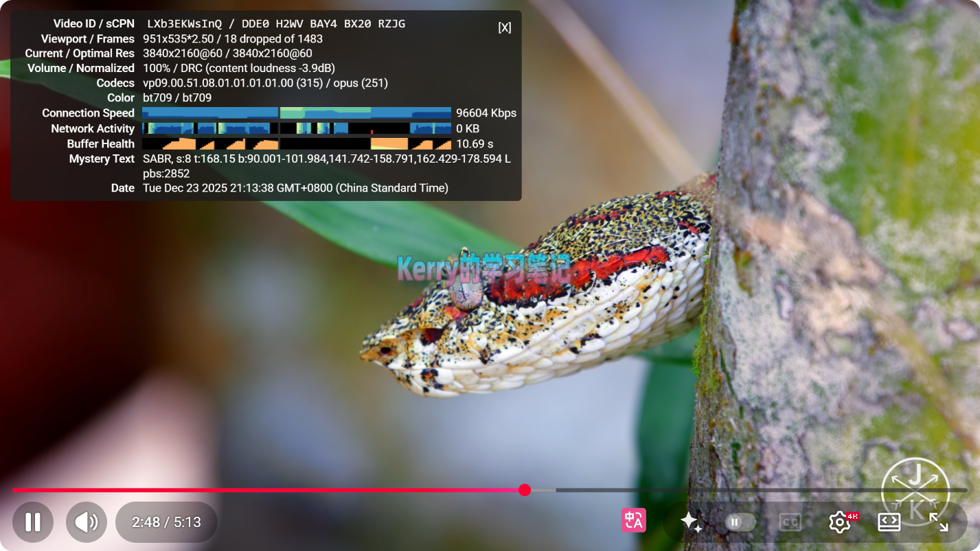Close the stats for nerds panel

(x=504, y=27)
